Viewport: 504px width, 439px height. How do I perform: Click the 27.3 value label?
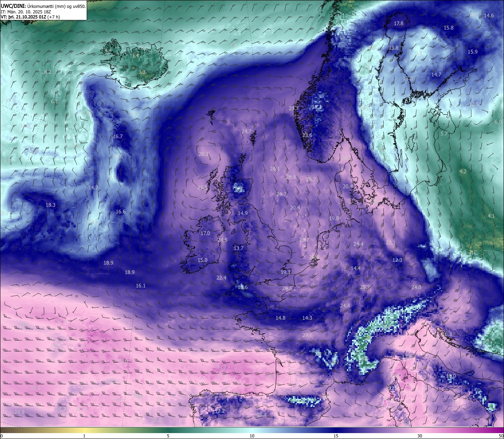pyautogui.click(x=391, y=243)
